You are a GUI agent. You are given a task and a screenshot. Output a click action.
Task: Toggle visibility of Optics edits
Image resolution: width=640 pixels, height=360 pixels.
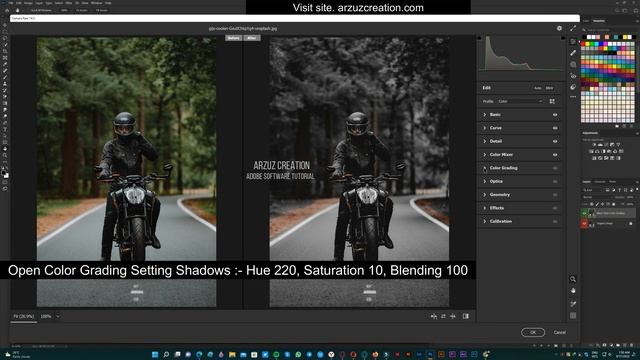click(555, 182)
